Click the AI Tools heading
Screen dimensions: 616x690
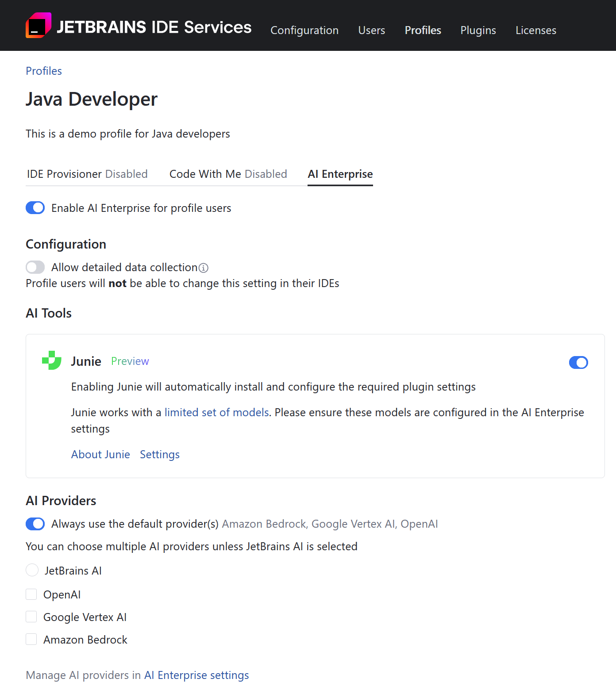pyautogui.click(x=49, y=313)
